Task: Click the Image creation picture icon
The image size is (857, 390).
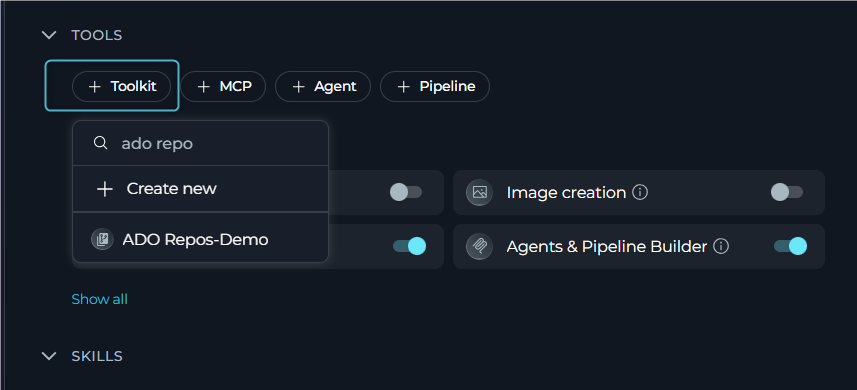Action: click(x=480, y=192)
